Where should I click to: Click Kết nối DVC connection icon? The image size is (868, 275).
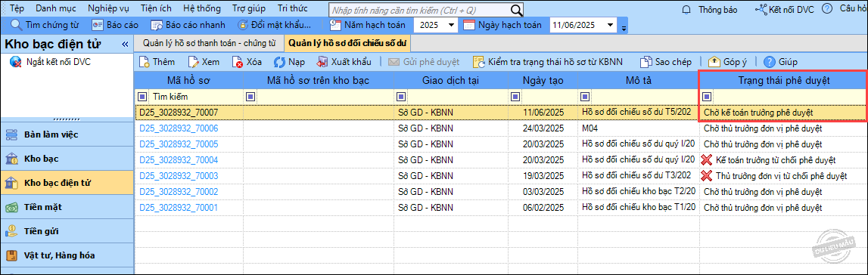click(761, 9)
